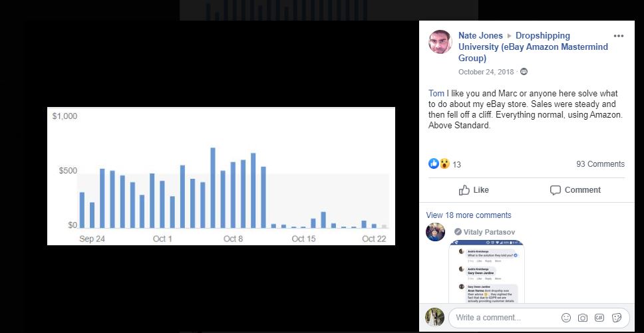View the 13 reactions count
Screen dimensions: 644x333
click(x=456, y=164)
